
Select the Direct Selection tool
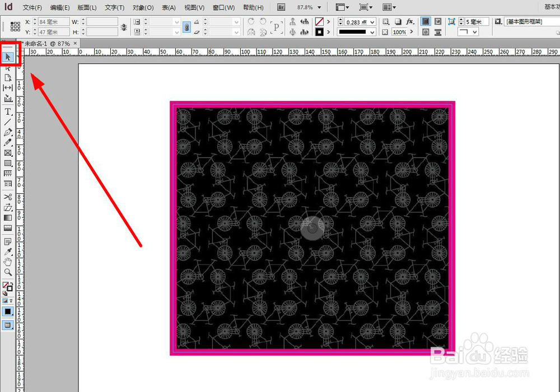8,67
